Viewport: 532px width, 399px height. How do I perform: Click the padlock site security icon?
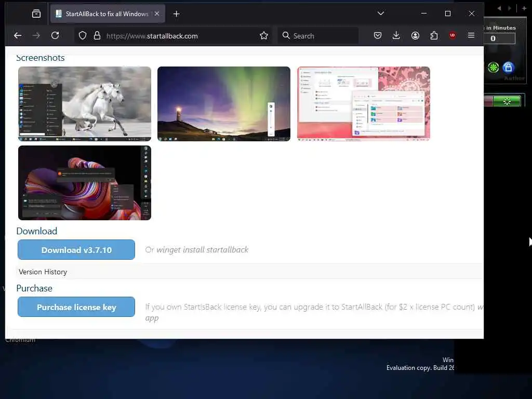click(x=97, y=36)
